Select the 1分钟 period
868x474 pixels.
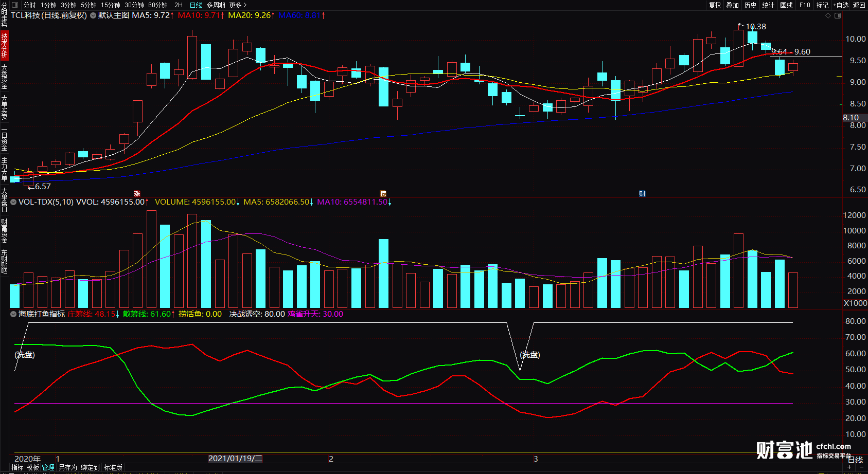(x=48, y=5)
